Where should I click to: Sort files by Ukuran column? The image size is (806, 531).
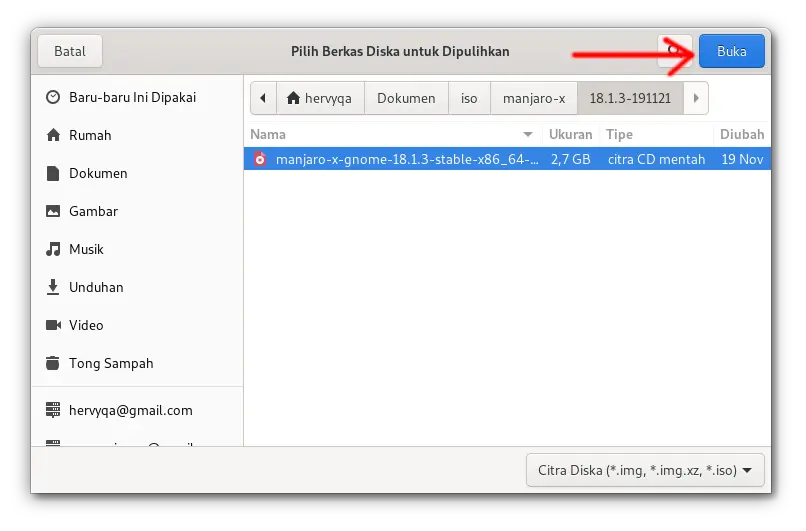[571, 135]
